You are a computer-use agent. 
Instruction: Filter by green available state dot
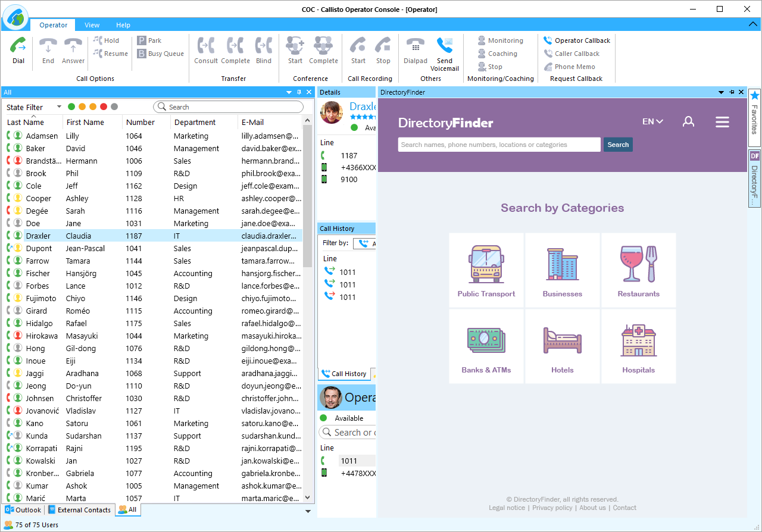71,107
